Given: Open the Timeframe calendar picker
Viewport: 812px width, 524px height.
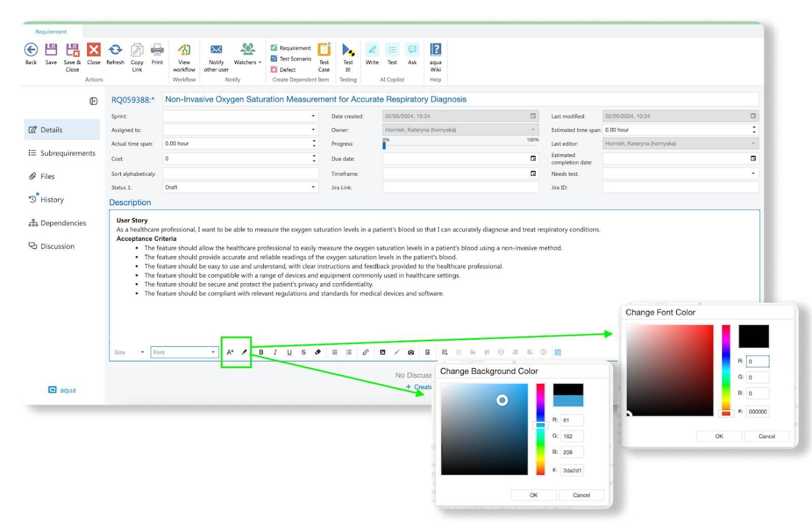Looking at the screenshot, I should pyautogui.click(x=533, y=173).
